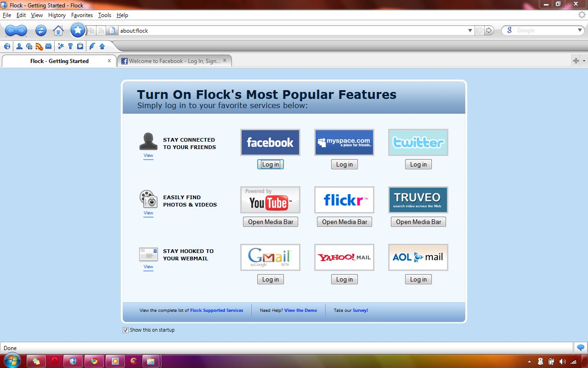Open Windows Explorer folder in taskbar
Viewport: 588px width, 368px height.
pos(150,361)
